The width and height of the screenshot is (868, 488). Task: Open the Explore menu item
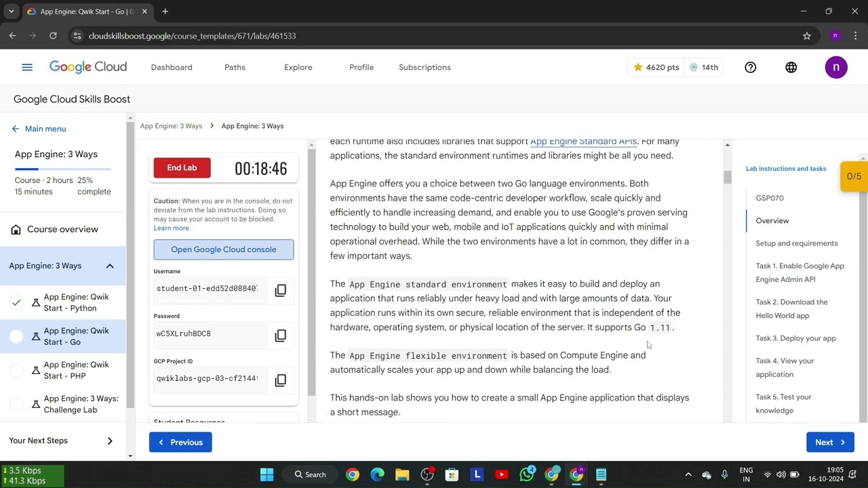point(298,67)
